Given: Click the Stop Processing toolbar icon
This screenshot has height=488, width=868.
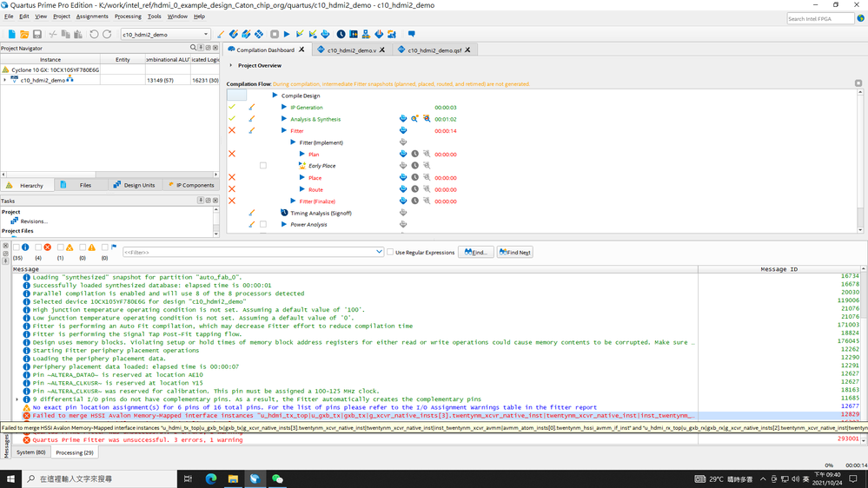Looking at the screenshot, I should [x=275, y=35].
